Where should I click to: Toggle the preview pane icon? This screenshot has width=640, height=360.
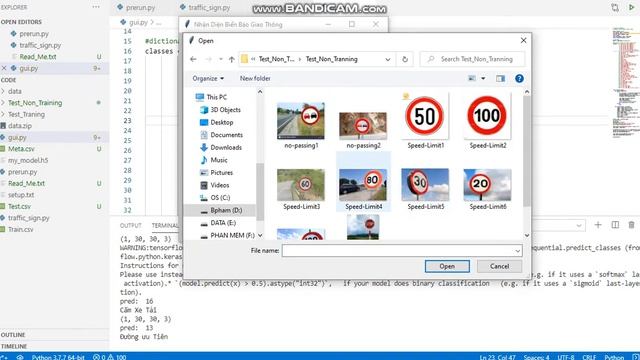click(500, 78)
